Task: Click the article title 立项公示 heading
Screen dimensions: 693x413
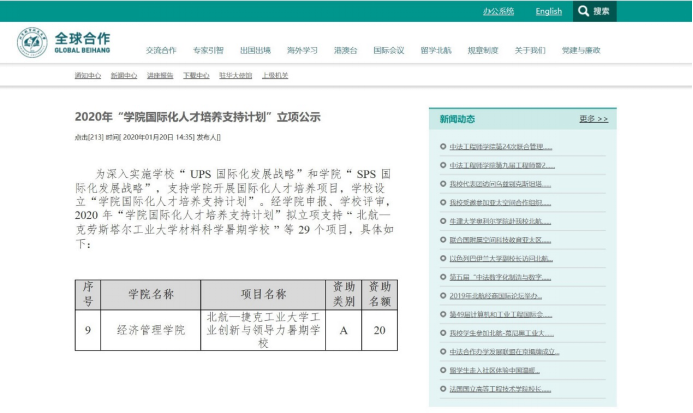Action: (x=197, y=117)
